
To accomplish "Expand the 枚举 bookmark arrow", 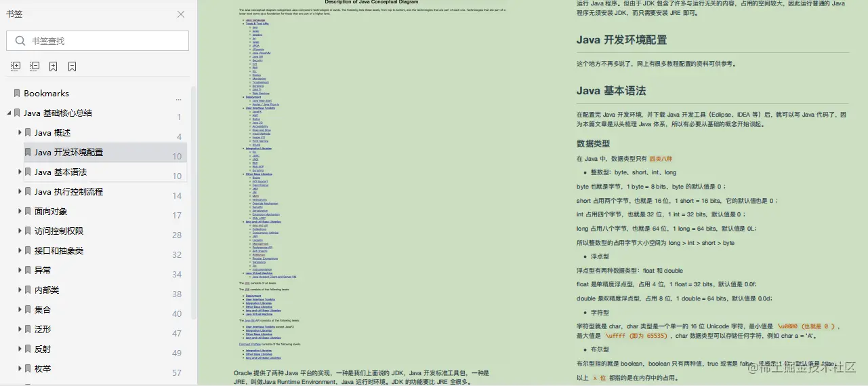I will 20,369.
